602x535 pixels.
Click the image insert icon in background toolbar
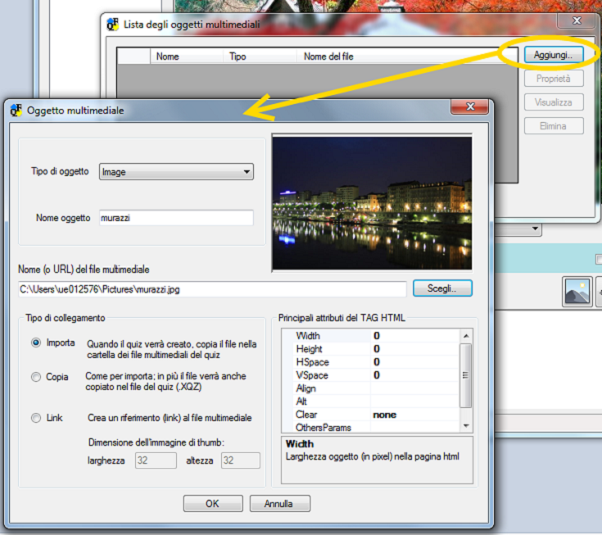tap(577, 291)
